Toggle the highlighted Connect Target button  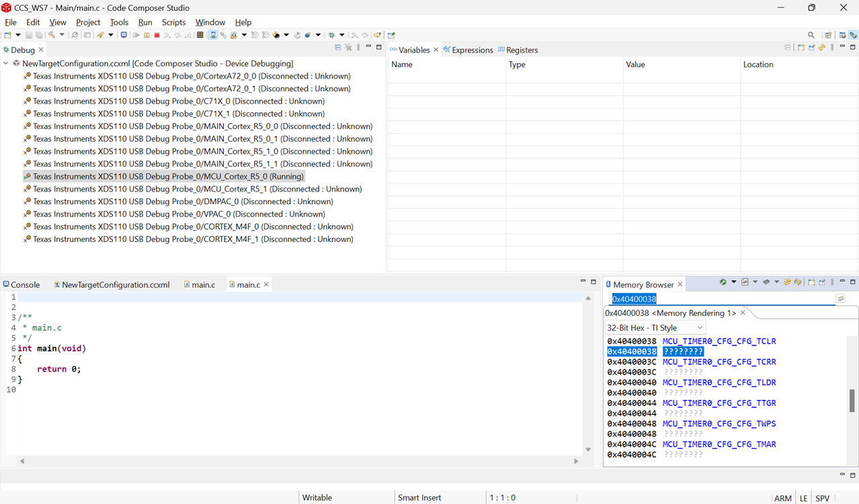click(212, 35)
